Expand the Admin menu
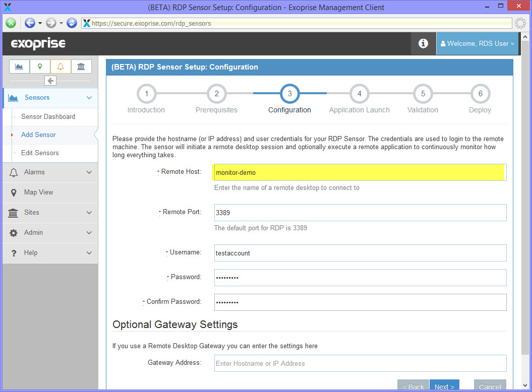This screenshot has height=392, width=532. (50, 233)
